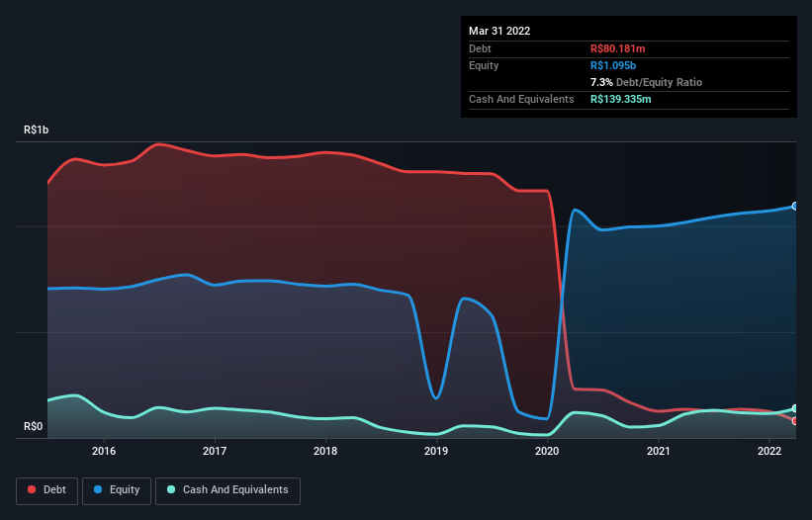
Task: Toggle the Debt series in the legend
Action: coord(46,490)
